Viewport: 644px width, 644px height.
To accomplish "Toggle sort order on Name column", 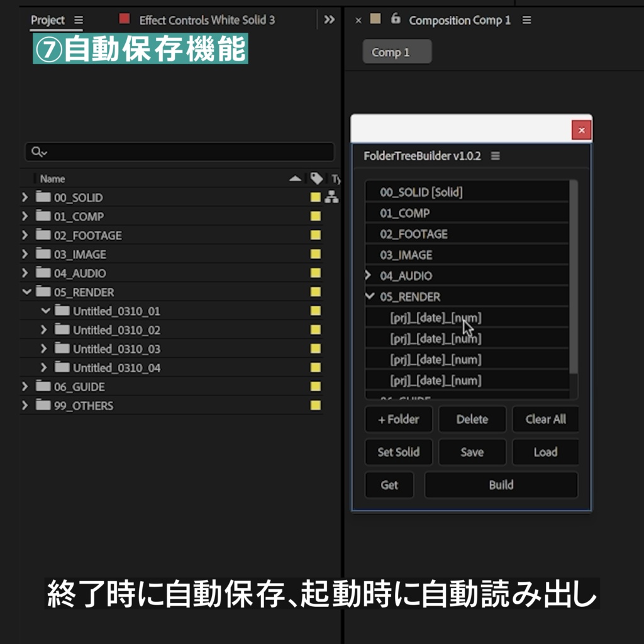I will click(295, 179).
